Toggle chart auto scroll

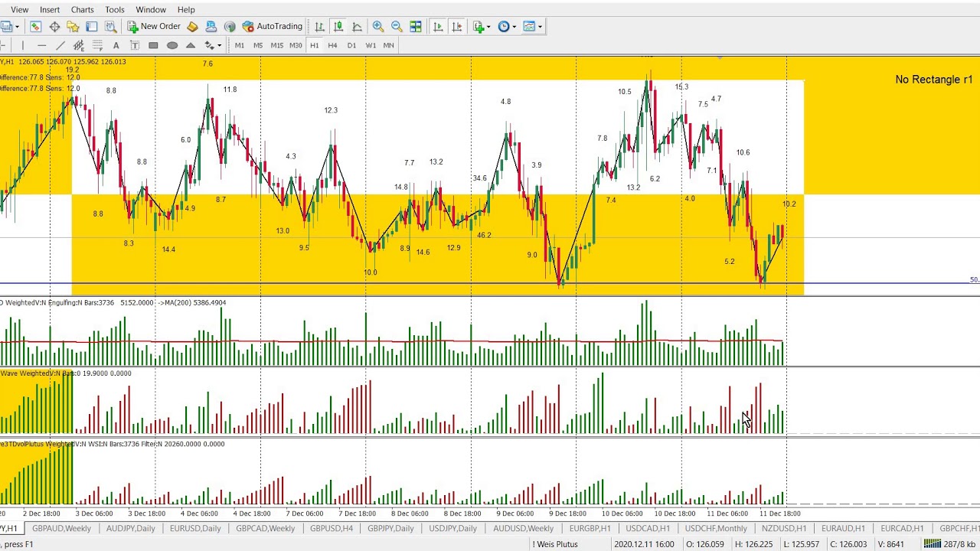[438, 26]
